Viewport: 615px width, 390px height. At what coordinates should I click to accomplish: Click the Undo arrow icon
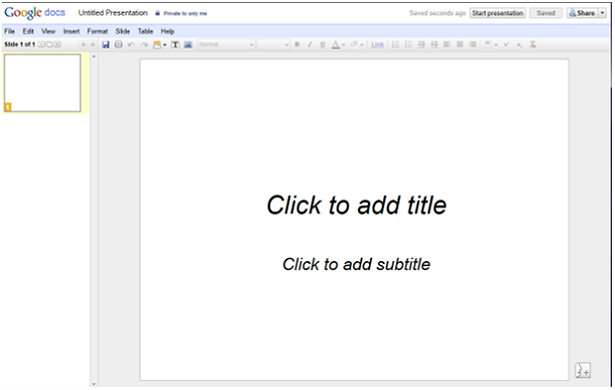[x=131, y=45]
